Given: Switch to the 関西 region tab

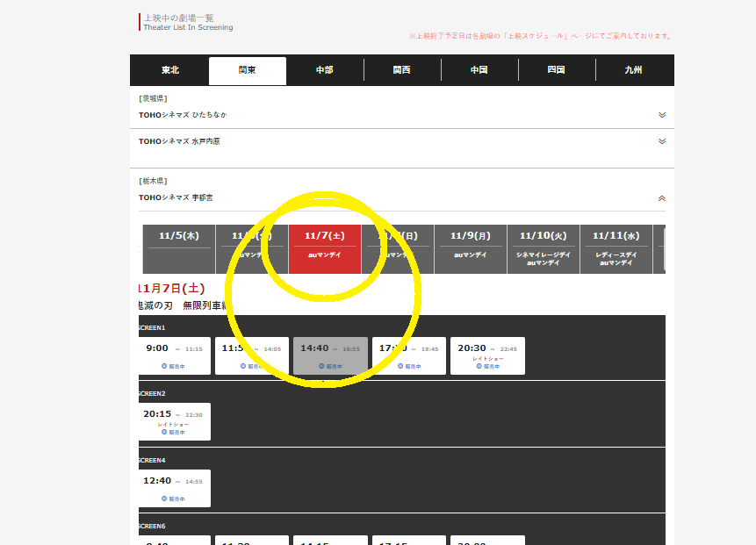Looking at the screenshot, I should [401, 70].
